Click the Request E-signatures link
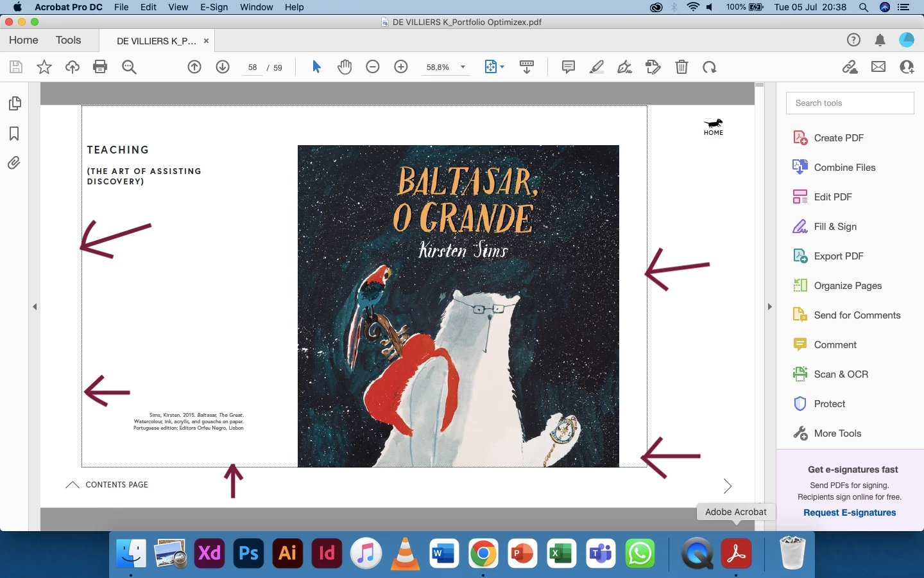 point(850,512)
